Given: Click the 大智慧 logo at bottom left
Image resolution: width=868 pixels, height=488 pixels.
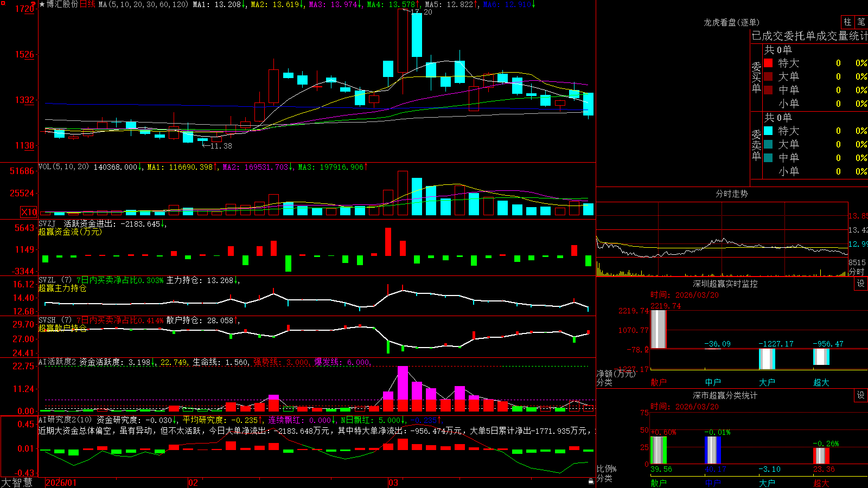Looking at the screenshot, I should pos(17,483).
